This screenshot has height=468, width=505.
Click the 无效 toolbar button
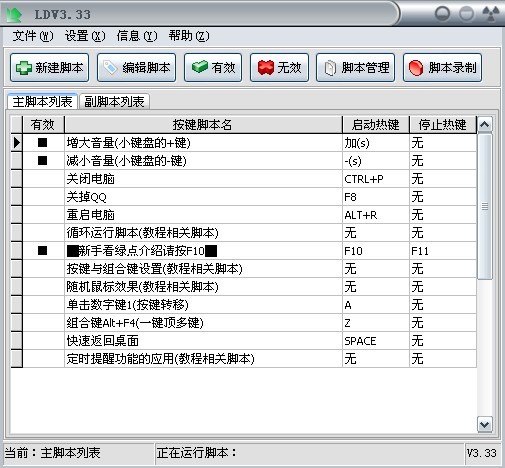click(x=279, y=68)
